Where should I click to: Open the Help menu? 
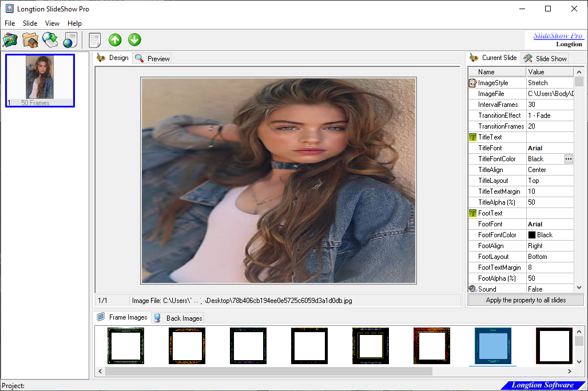click(x=74, y=23)
